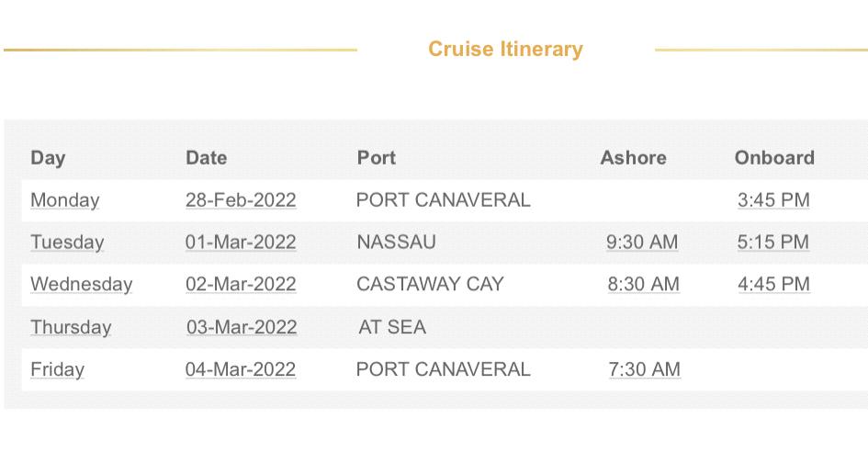Click the 4:45 PM onboard time
The height and width of the screenshot is (475, 868).
(x=774, y=284)
